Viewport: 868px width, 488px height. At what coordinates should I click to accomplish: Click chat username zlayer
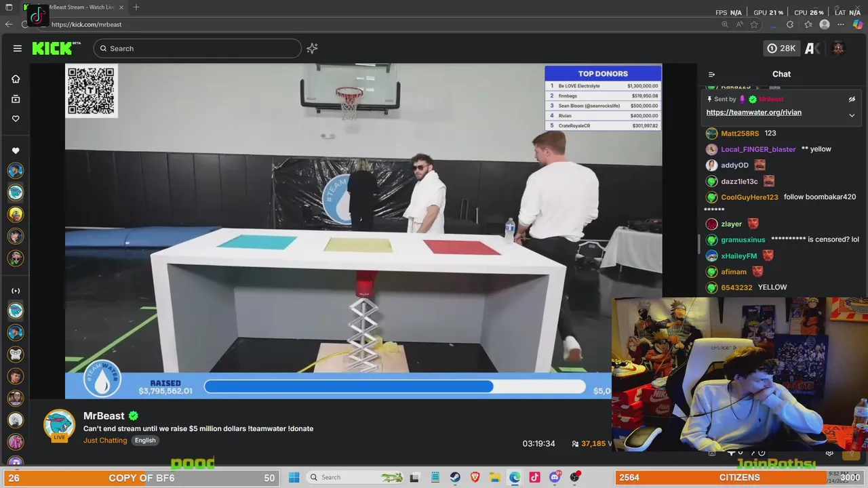(x=731, y=224)
